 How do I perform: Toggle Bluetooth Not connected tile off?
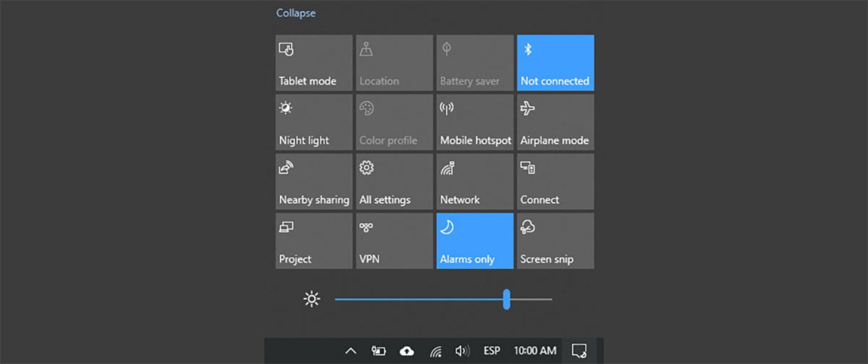tap(555, 63)
